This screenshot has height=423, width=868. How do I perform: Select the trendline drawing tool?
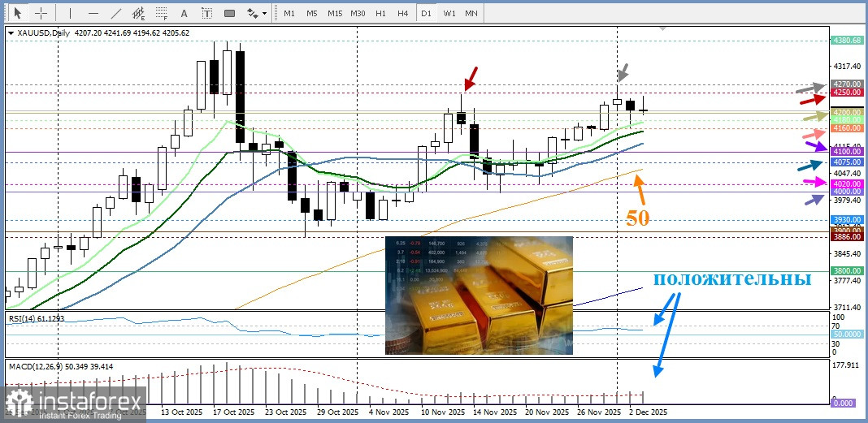pyautogui.click(x=116, y=13)
